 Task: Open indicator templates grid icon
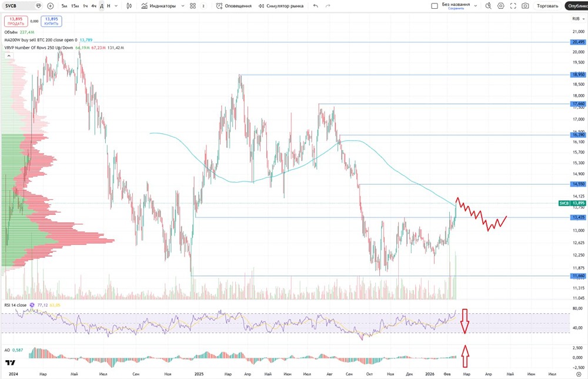[x=193, y=6]
